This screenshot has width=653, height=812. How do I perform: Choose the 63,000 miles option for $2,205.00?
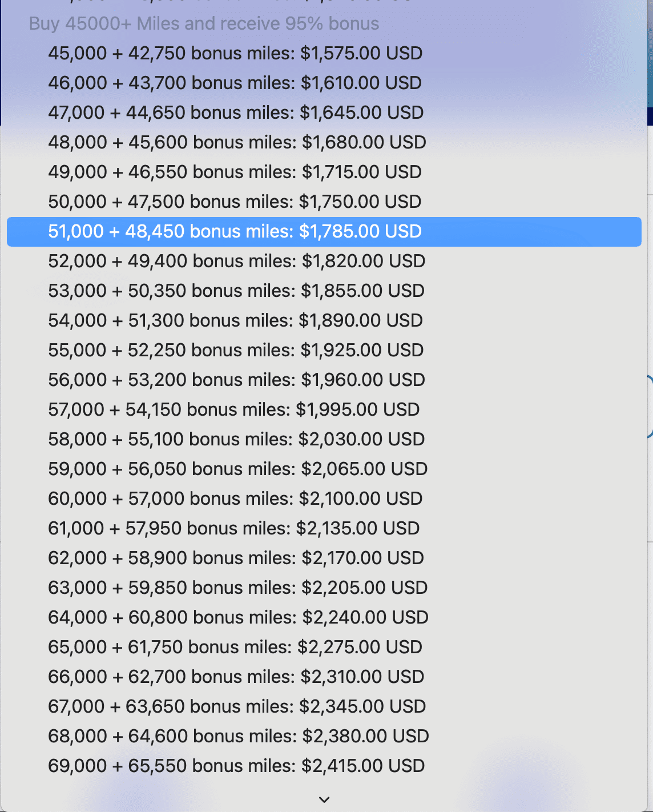237,588
